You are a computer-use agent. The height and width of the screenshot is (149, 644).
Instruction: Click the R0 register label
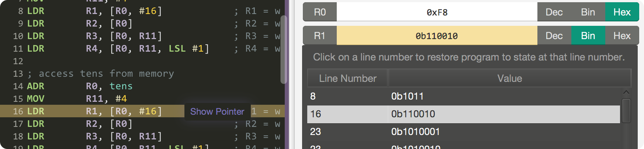pos(320,12)
